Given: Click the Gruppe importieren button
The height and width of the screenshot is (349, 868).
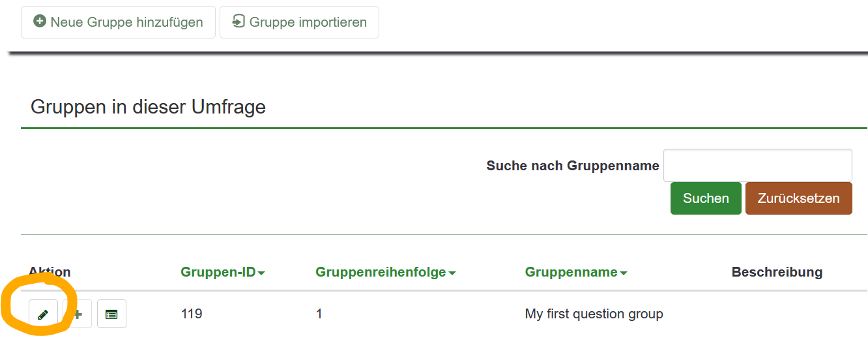Looking at the screenshot, I should coord(299,22).
